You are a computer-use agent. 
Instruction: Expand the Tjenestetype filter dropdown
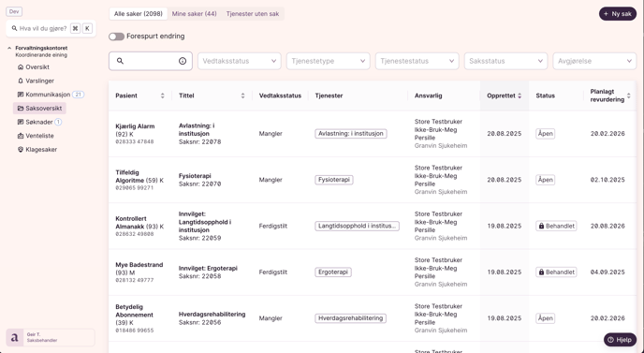point(329,61)
